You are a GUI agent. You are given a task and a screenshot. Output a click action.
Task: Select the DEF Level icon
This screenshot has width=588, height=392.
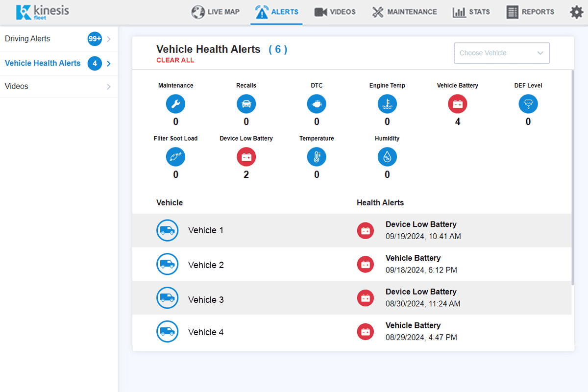(528, 104)
